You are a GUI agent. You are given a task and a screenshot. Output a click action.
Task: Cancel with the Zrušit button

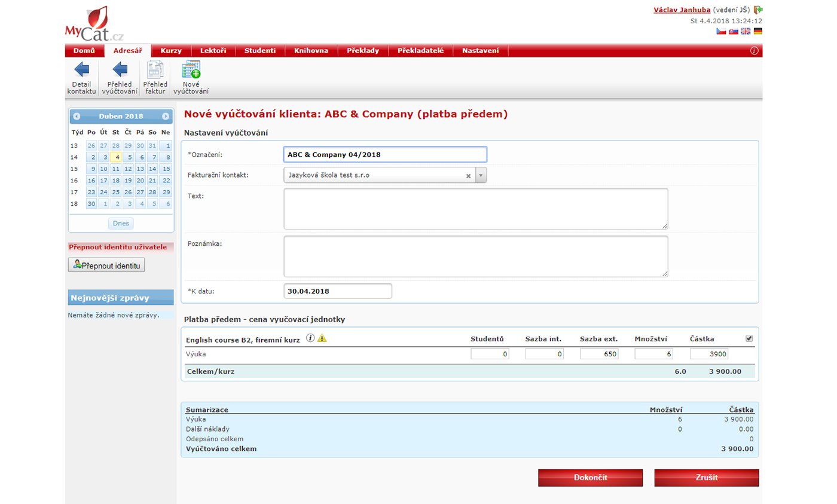tap(707, 478)
